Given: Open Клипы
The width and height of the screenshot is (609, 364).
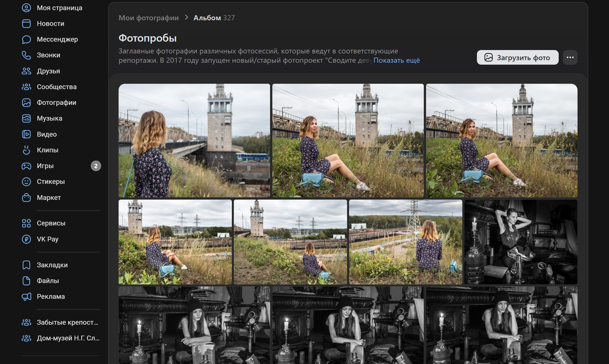Looking at the screenshot, I should (x=47, y=150).
